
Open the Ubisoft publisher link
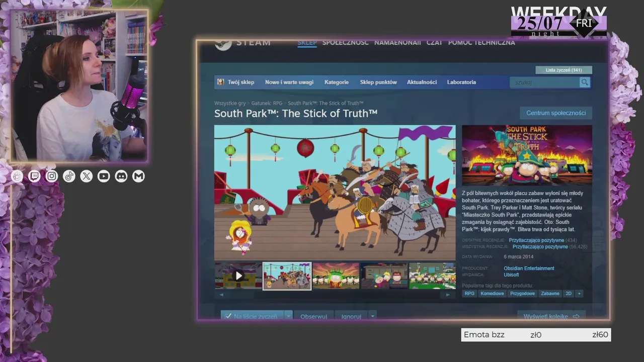click(511, 275)
